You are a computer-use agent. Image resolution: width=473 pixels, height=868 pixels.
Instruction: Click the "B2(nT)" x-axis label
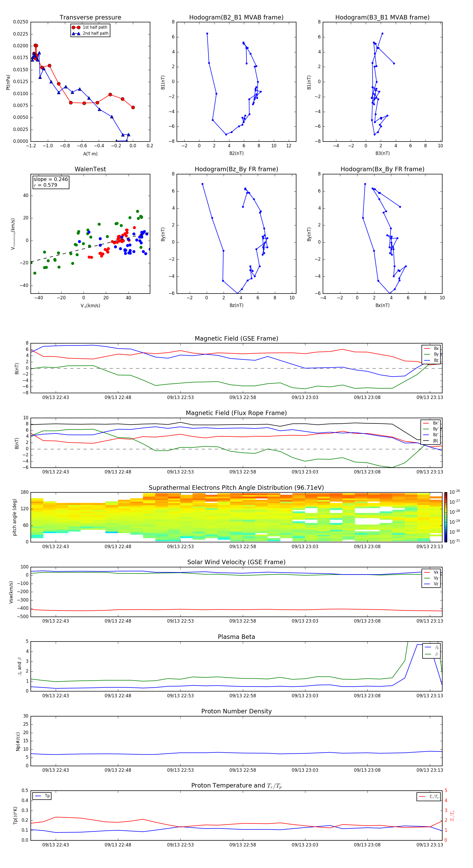click(x=236, y=153)
